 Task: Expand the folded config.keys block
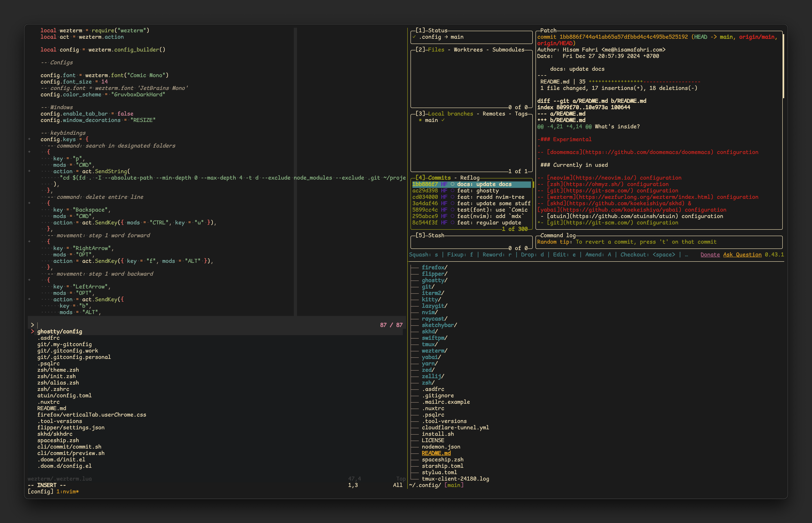[29, 139]
